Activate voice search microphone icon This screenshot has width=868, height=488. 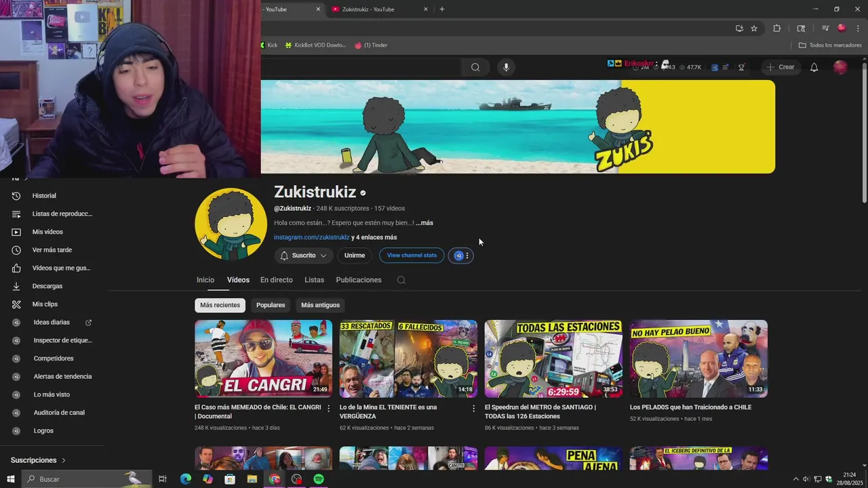(506, 67)
